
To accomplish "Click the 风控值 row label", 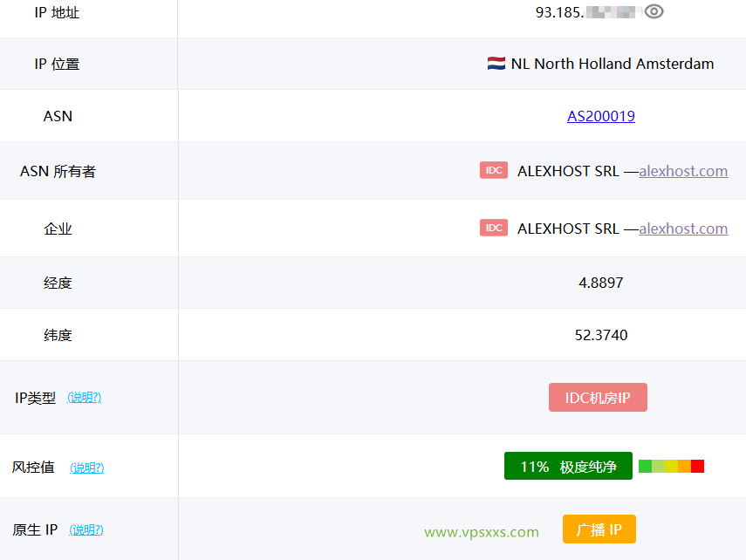I will click(33, 468).
